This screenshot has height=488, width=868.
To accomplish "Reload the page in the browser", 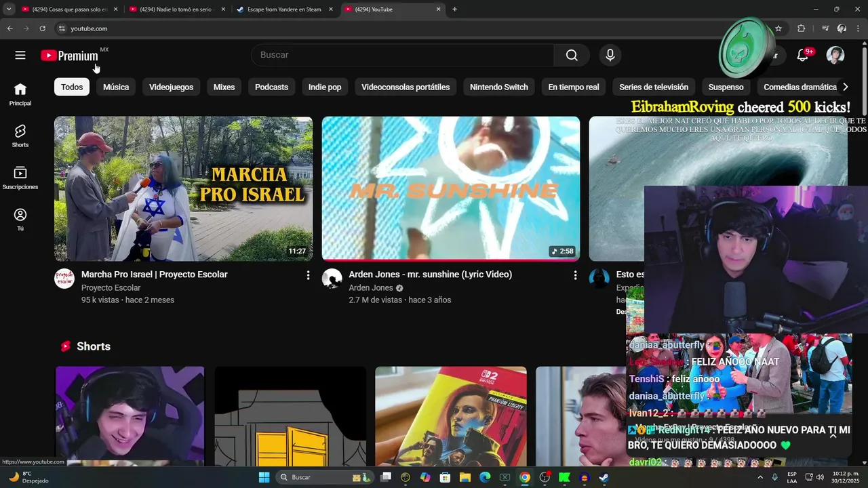I will tap(42, 28).
